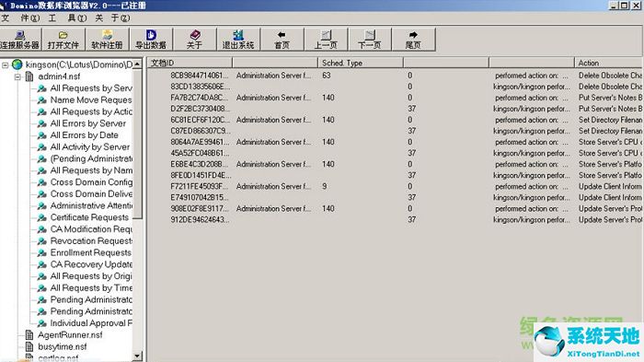Select (Pending Administrator view in parentheses

(x=91, y=158)
